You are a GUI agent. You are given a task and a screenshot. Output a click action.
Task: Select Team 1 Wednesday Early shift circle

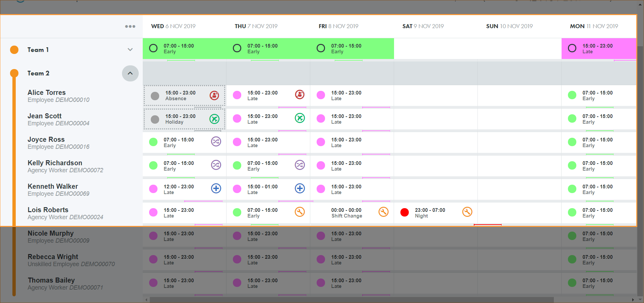tap(153, 48)
